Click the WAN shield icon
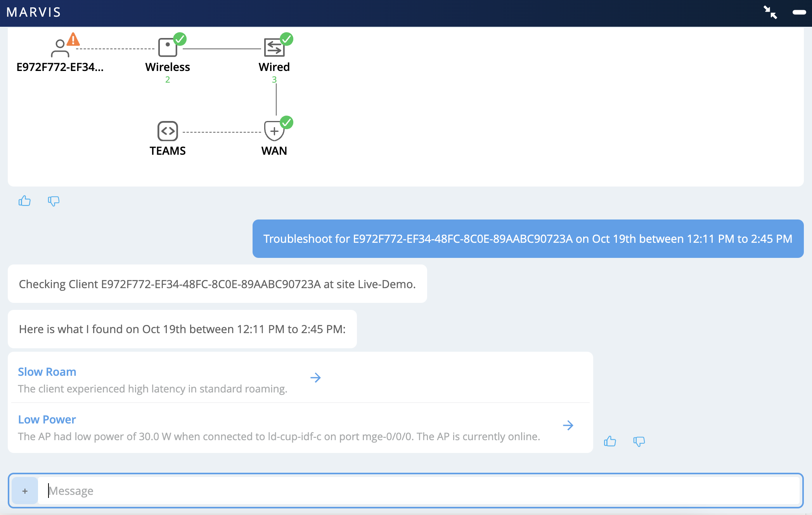Image resolution: width=812 pixels, height=515 pixels. click(x=274, y=131)
